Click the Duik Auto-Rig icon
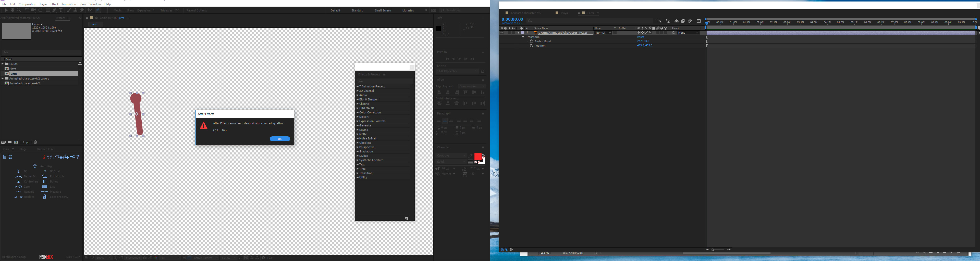Image resolution: width=980 pixels, height=261 pixels. (35, 166)
